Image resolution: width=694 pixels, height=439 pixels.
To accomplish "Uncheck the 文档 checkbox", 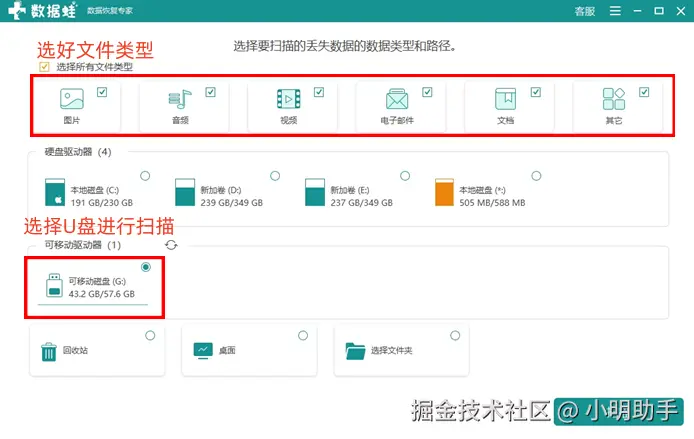I will pos(536,92).
